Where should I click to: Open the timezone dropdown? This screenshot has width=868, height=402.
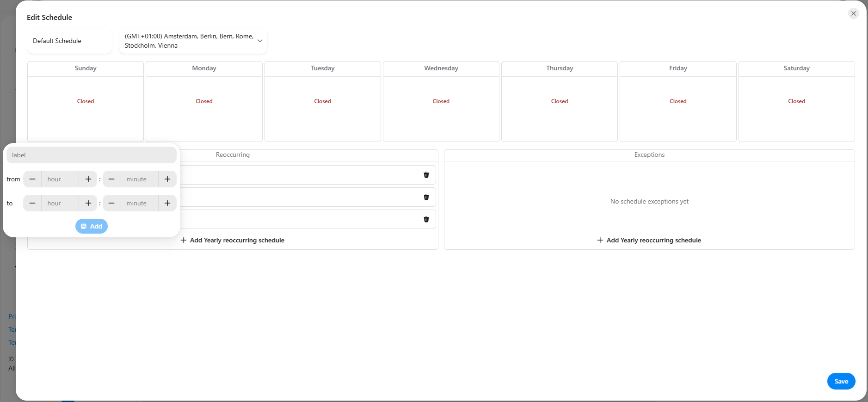[193, 41]
